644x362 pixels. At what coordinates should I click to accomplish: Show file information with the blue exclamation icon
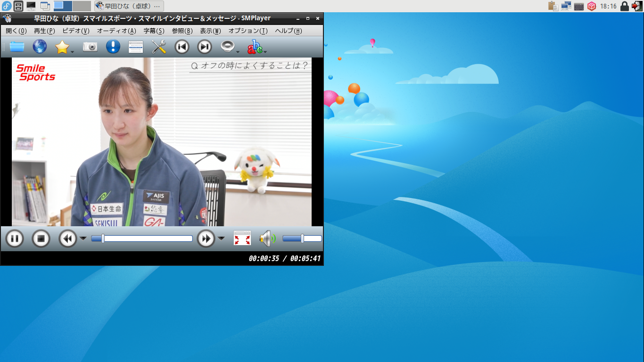pos(113,47)
